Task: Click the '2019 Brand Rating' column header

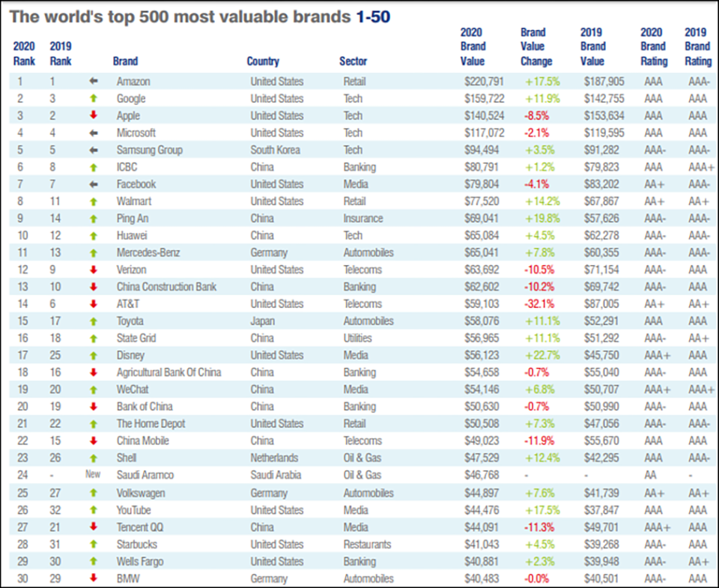Action: click(x=698, y=46)
